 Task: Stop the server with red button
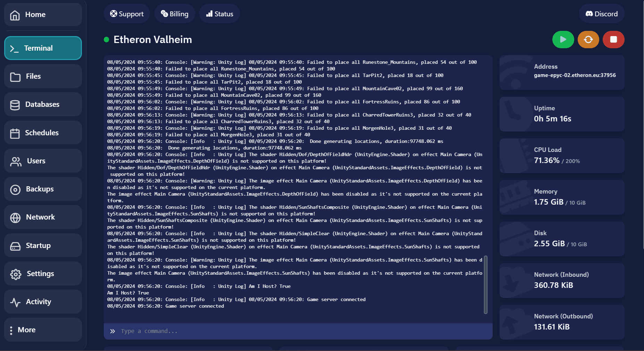click(613, 40)
